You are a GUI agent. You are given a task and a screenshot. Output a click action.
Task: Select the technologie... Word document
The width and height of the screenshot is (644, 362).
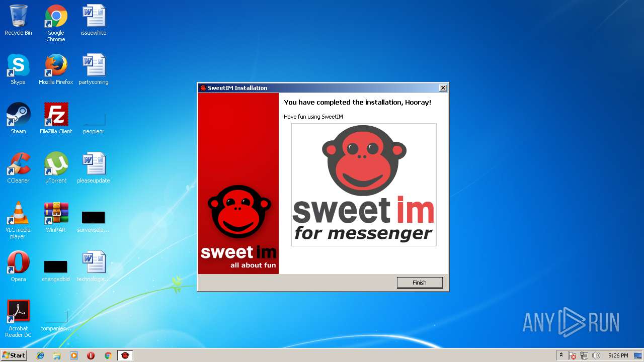(x=94, y=267)
